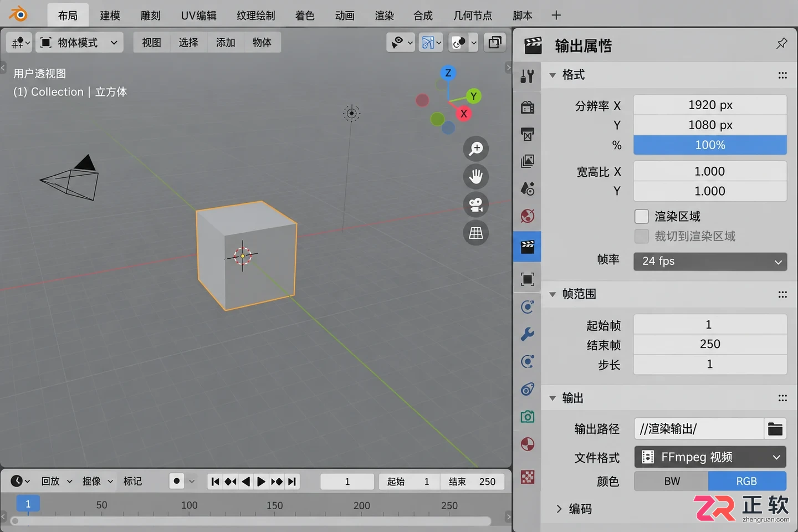Toggle the camera view icon
Screen dimensions: 798x532
point(476,204)
